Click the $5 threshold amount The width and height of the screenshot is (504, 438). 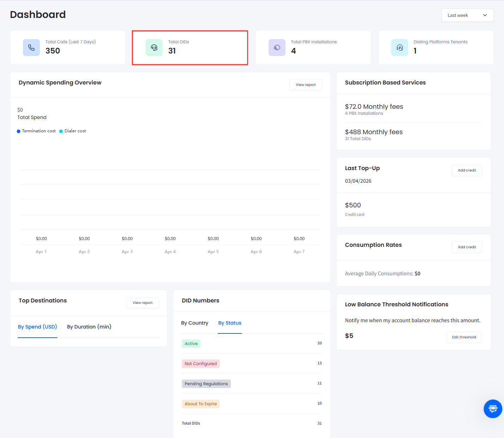349,336
